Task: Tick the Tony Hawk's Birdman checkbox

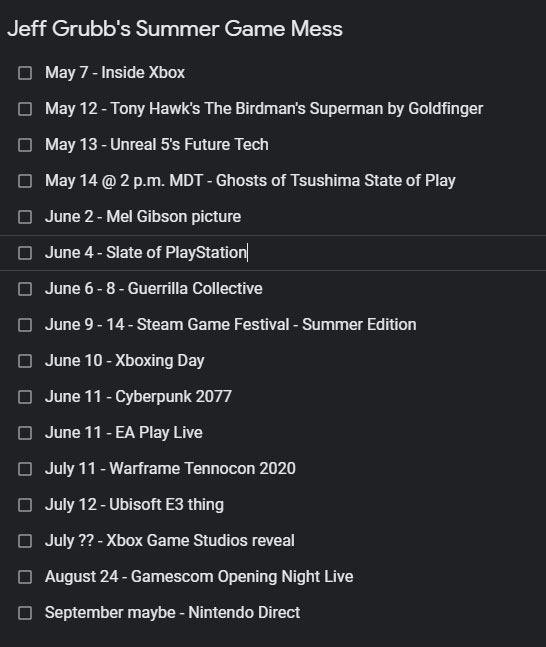Action: click(25, 109)
